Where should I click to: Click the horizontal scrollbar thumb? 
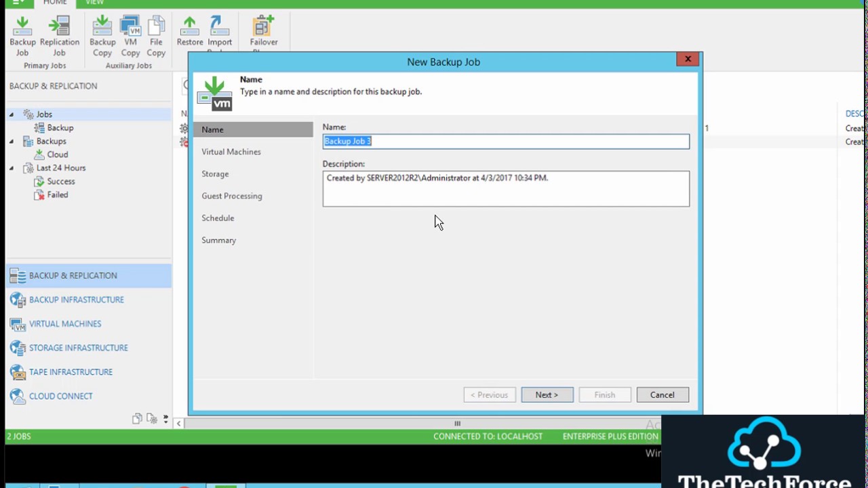coord(457,424)
